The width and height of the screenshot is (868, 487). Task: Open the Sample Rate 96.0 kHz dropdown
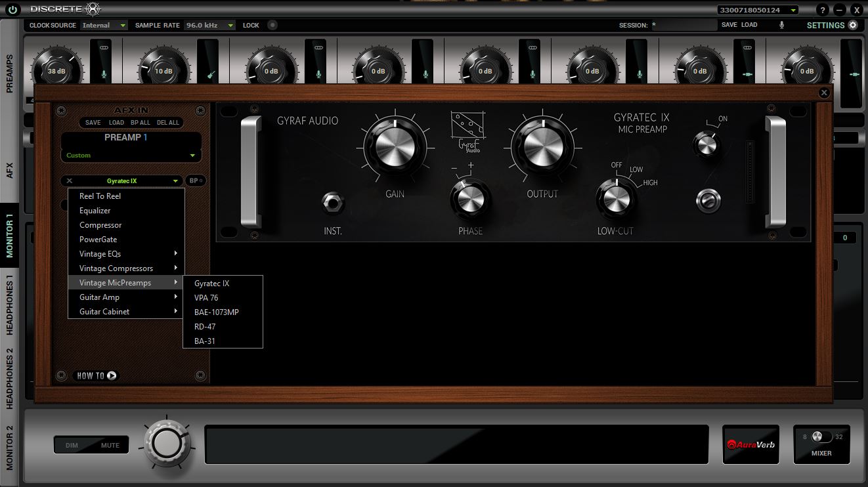pyautogui.click(x=209, y=25)
